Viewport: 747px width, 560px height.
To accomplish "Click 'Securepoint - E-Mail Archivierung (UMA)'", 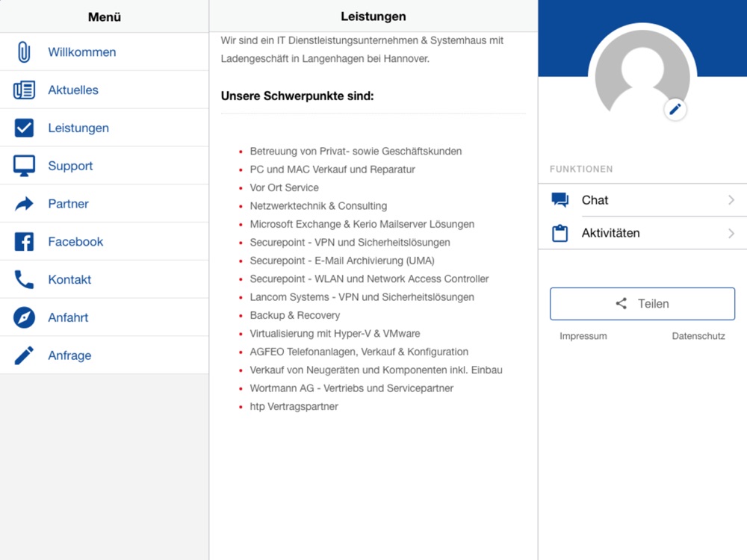I will click(x=342, y=261).
